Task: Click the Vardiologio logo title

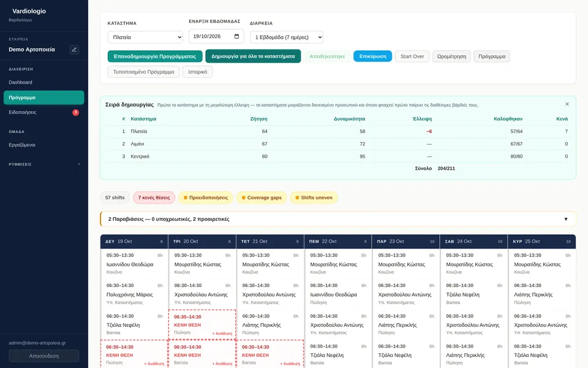Action: point(29,11)
